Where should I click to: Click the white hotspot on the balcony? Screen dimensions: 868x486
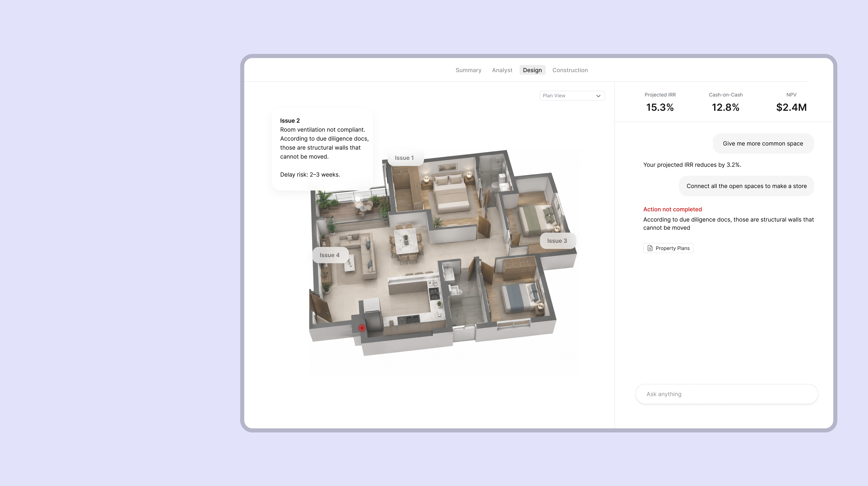358,199
